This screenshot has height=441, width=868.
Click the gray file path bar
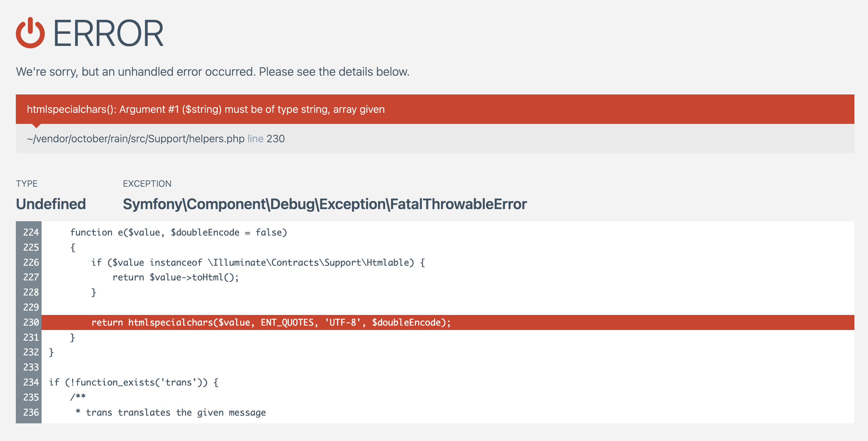click(434, 139)
